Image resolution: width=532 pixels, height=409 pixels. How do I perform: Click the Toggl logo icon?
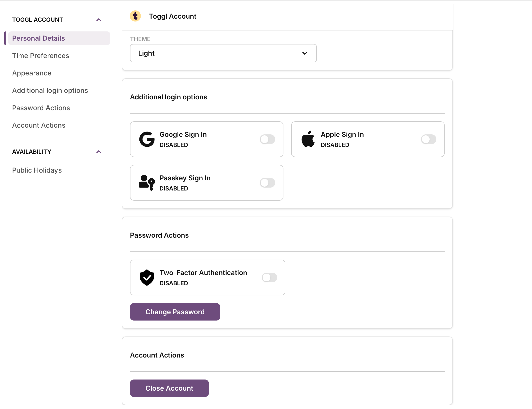(x=135, y=16)
